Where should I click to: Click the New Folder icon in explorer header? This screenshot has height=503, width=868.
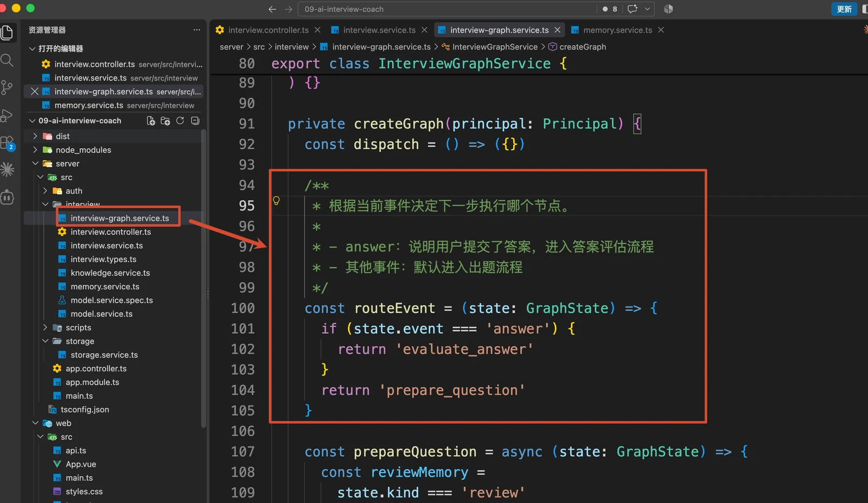pyautogui.click(x=165, y=120)
